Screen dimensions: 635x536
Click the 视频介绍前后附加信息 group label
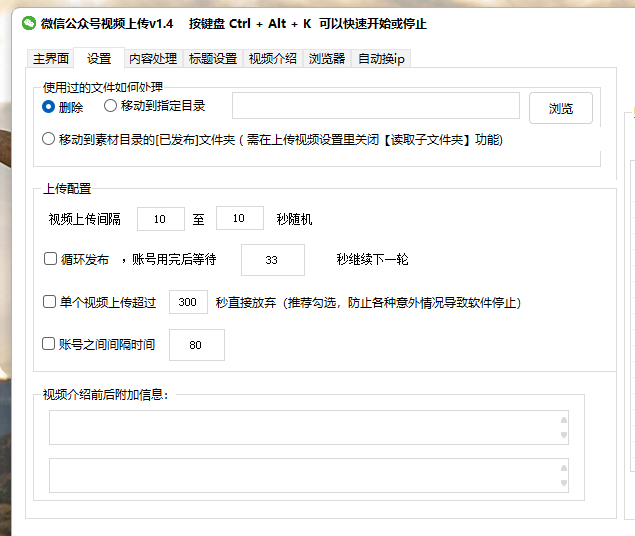pos(106,394)
